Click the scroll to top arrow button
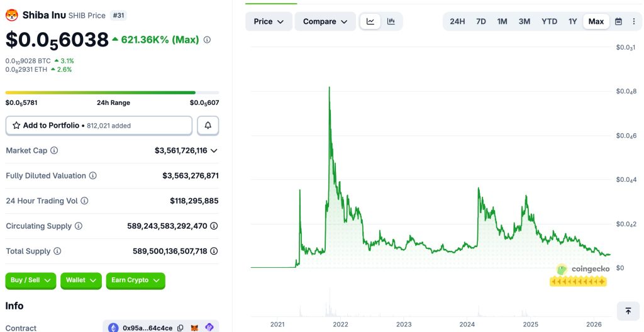 coord(628,311)
